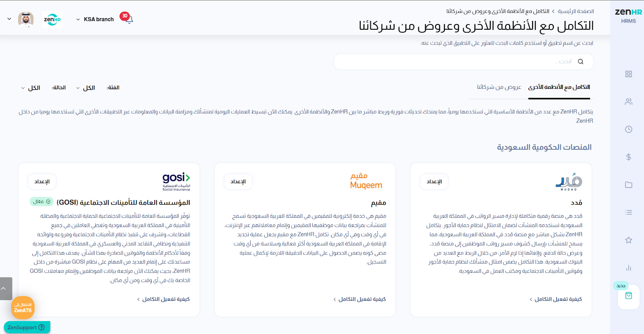Image resolution: width=644 pixels, height=334 pixels.
Task: Open the KSA branch dropdown
Action: (95, 19)
